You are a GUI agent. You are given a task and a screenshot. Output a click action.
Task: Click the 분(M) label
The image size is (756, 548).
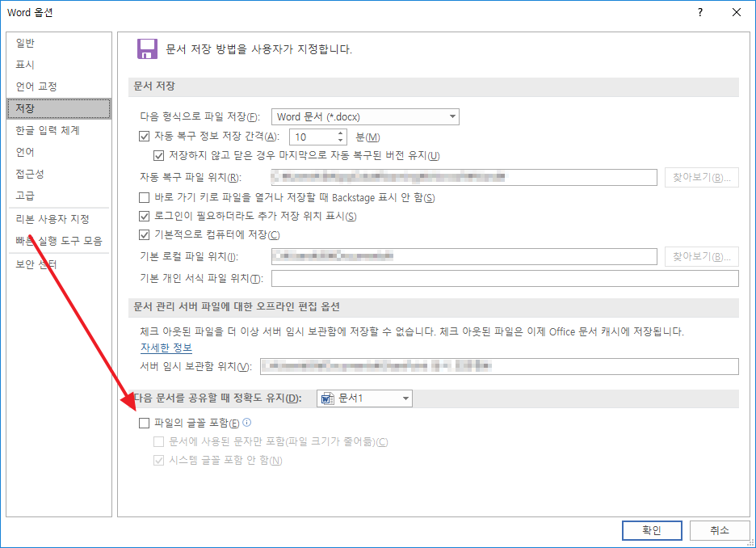pyautogui.click(x=367, y=137)
